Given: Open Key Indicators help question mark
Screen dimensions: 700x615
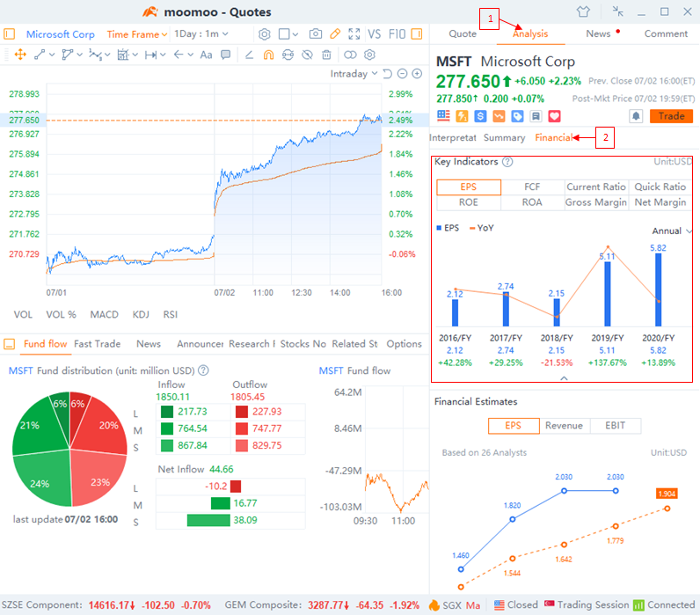Looking at the screenshot, I should pyautogui.click(x=507, y=162).
